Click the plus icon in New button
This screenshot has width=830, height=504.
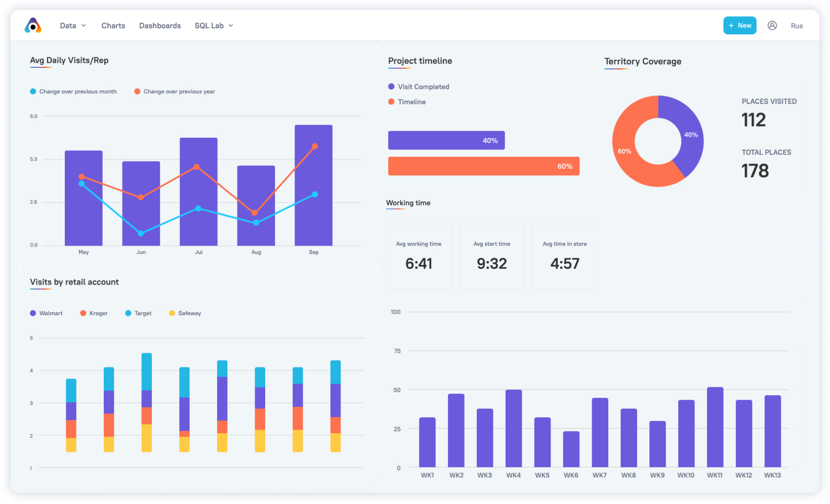[731, 25]
